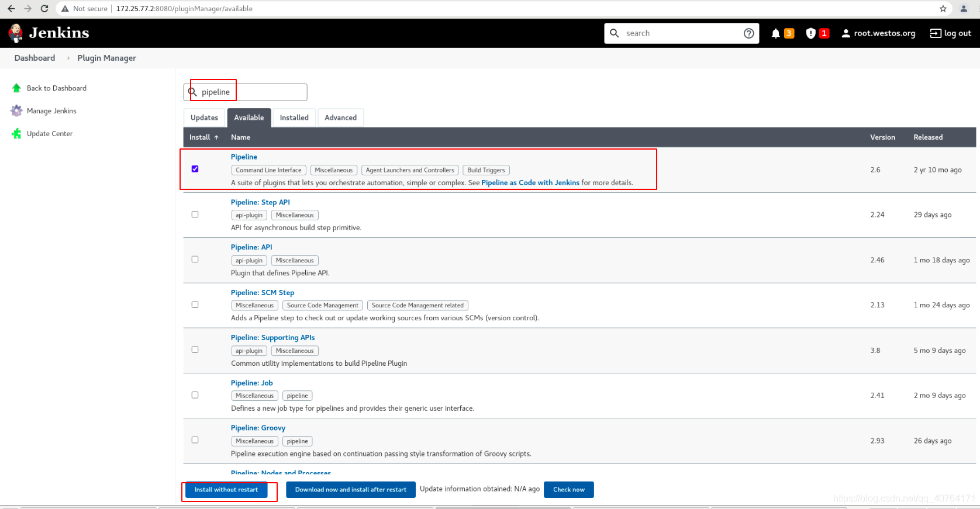Open the Advanced tab
This screenshot has height=509, width=980.
(x=341, y=117)
